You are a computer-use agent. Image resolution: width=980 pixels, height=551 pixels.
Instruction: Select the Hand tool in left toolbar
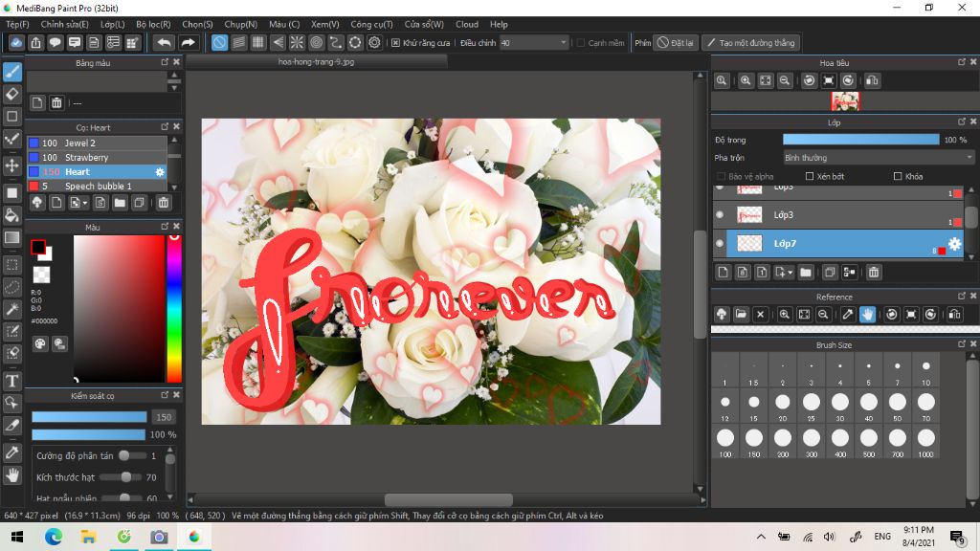click(x=12, y=475)
